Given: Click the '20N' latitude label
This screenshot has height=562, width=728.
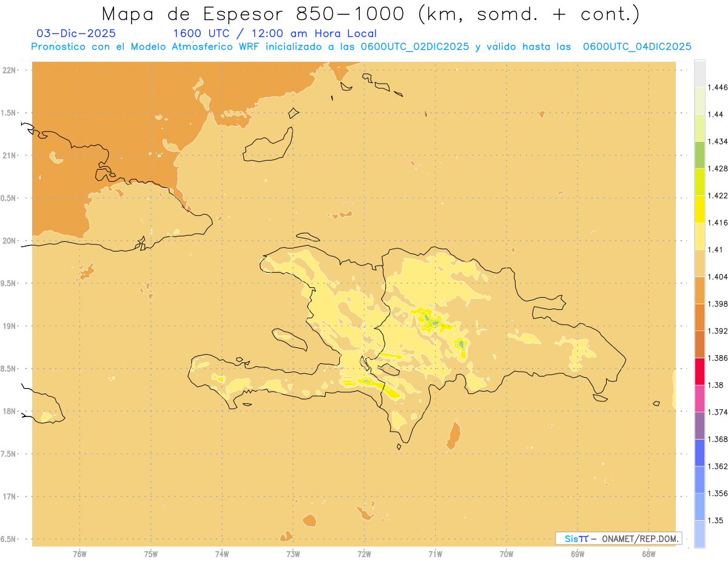Looking at the screenshot, I should coord(9,241).
